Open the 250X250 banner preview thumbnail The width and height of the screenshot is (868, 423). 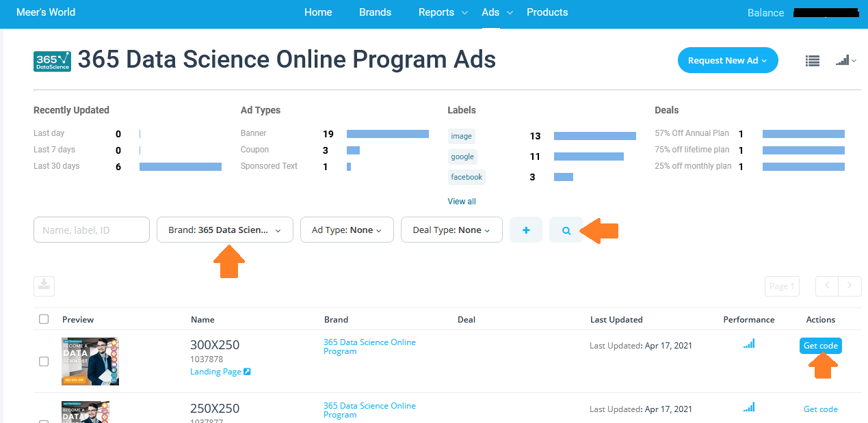(86, 412)
